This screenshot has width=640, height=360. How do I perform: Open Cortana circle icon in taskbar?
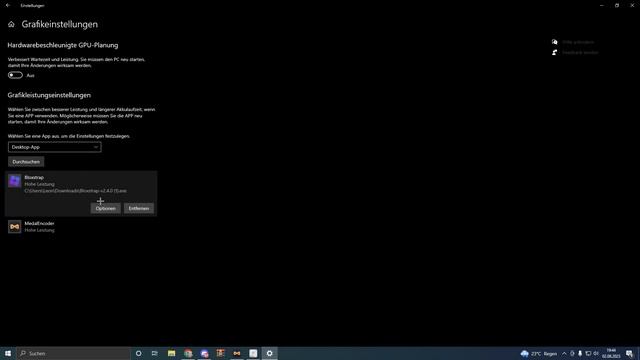139,353
